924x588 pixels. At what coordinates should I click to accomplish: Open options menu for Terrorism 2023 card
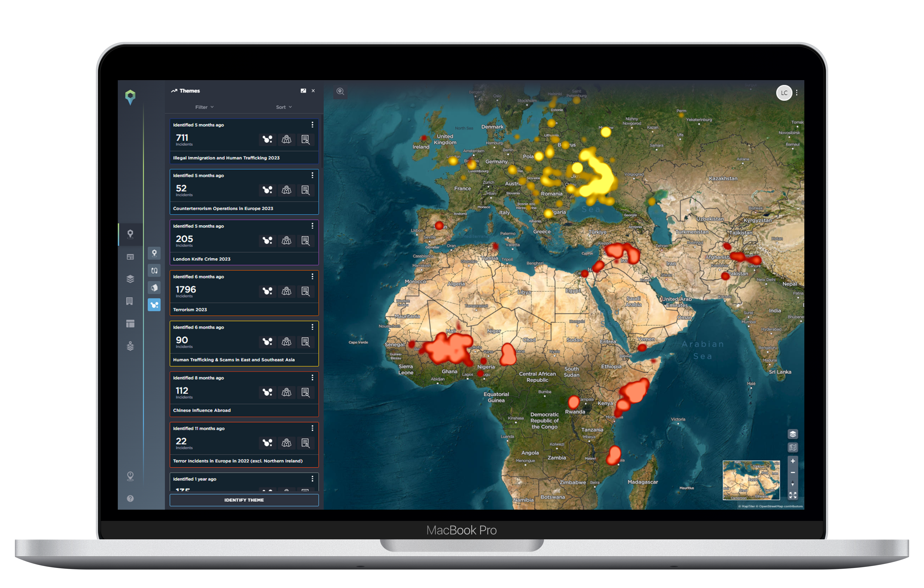pyautogui.click(x=312, y=277)
